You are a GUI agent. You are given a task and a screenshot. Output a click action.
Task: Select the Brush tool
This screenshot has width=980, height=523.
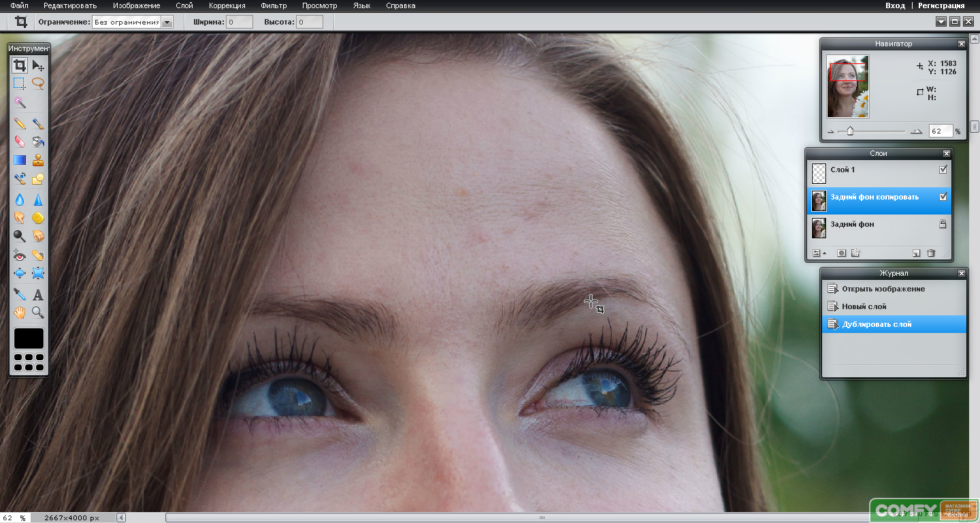click(38, 124)
